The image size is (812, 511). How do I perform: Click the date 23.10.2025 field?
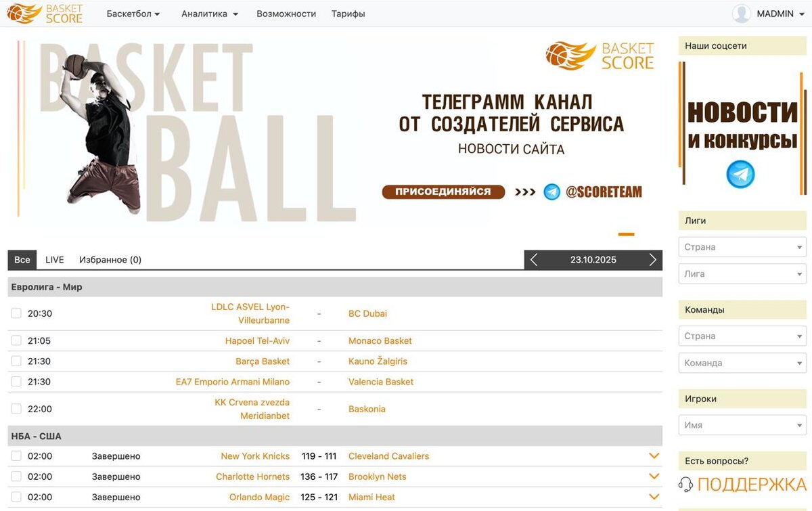[593, 260]
